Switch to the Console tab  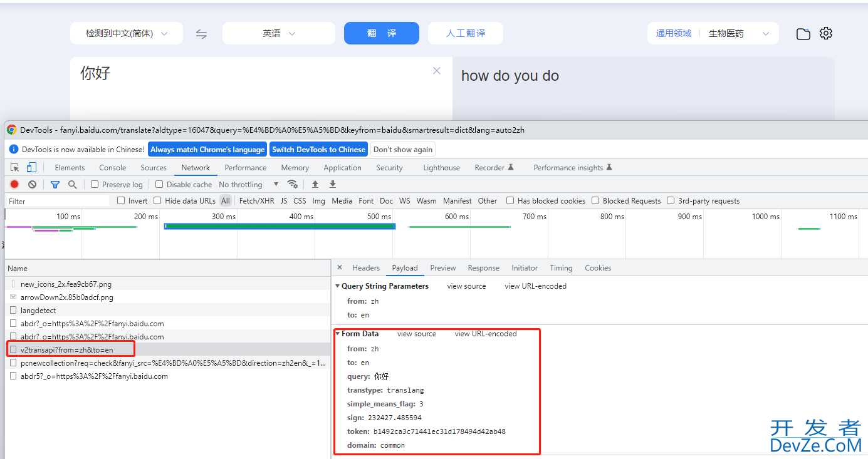pos(113,167)
